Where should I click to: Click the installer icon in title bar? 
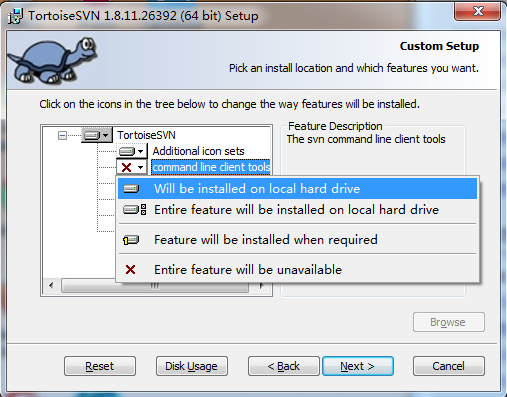[16, 16]
